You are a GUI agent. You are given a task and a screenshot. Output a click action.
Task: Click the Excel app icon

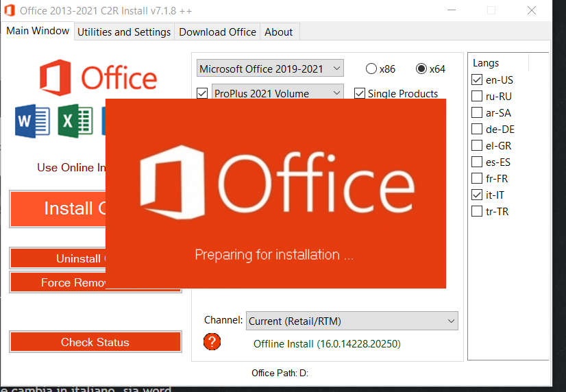click(x=75, y=121)
